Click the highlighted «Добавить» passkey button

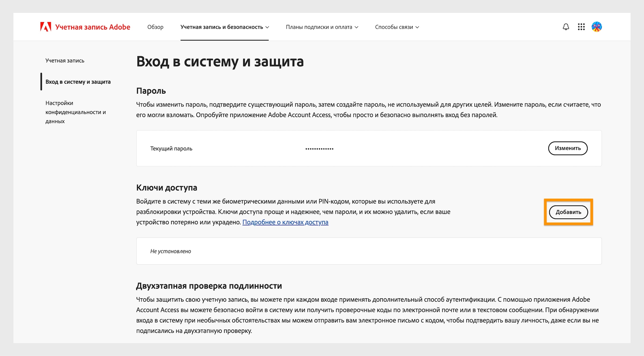tap(568, 212)
